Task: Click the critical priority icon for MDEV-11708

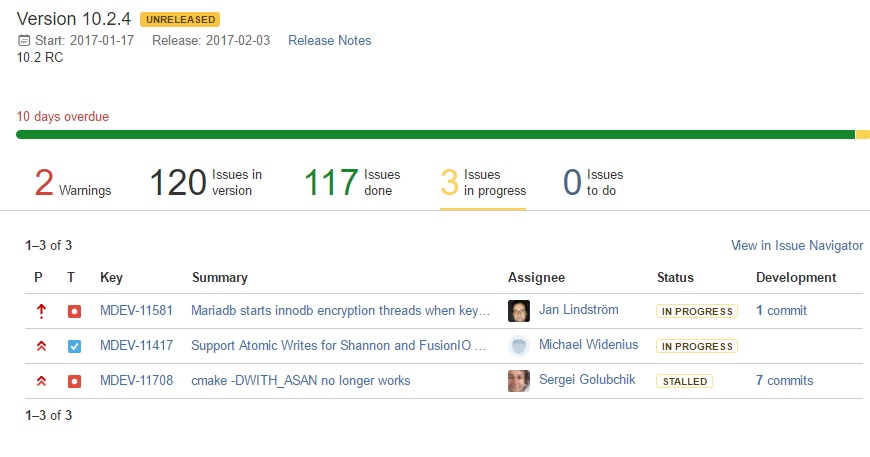Action: (x=41, y=381)
